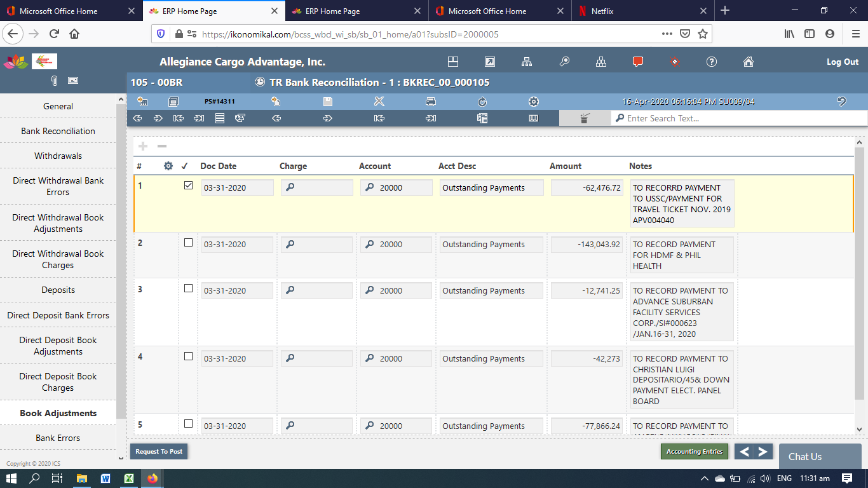Open the Account 20000 lookup in row 1
868x488 pixels.
tap(369, 187)
